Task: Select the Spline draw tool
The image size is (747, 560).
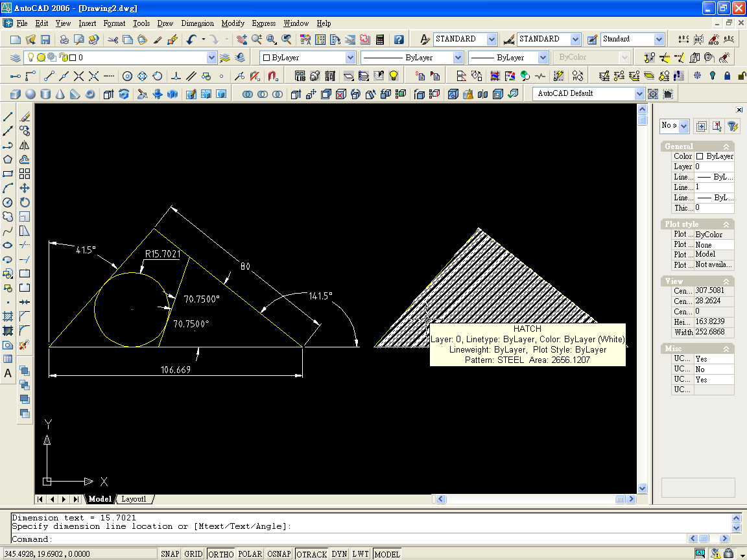Action: (8, 231)
